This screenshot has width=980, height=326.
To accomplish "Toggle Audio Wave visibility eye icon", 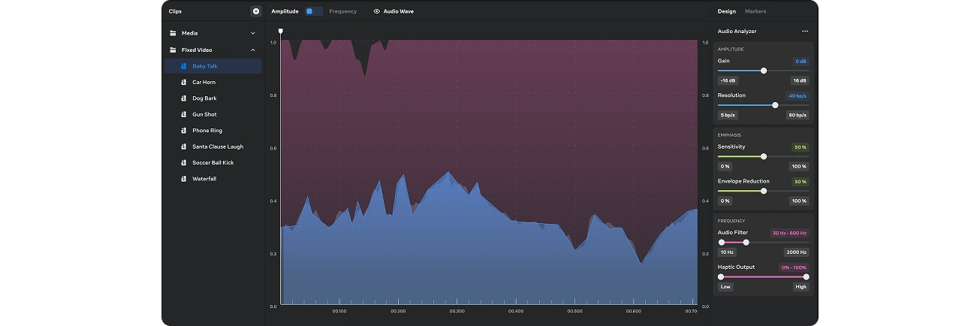I will coord(377,11).
